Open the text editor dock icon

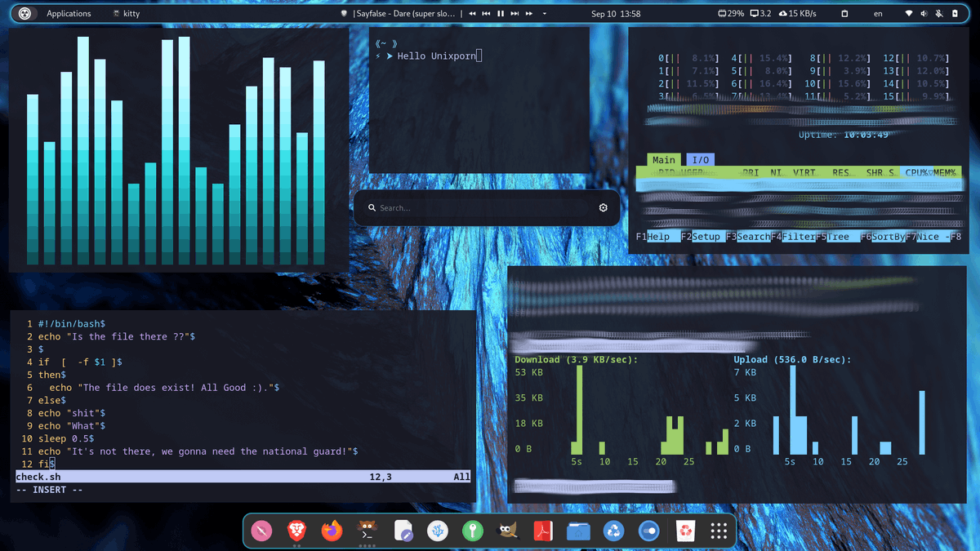pyautogui.click(x=403, y=531)
